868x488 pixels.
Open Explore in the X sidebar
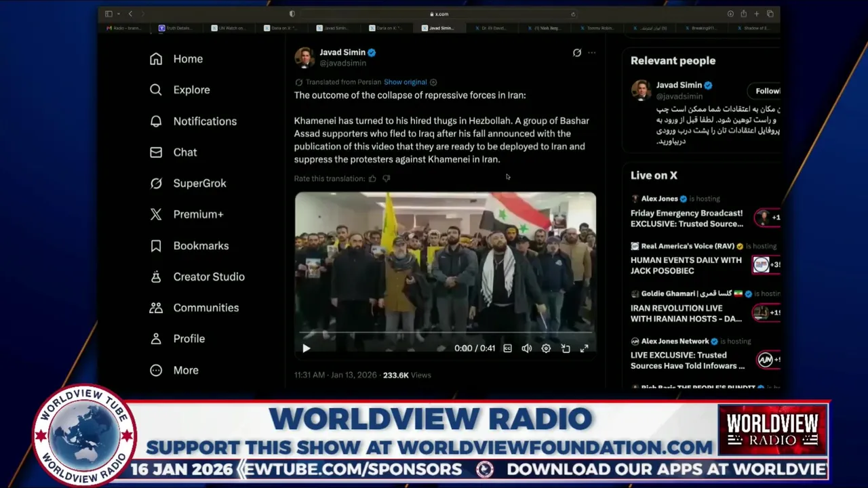click(x=180, y=89)
